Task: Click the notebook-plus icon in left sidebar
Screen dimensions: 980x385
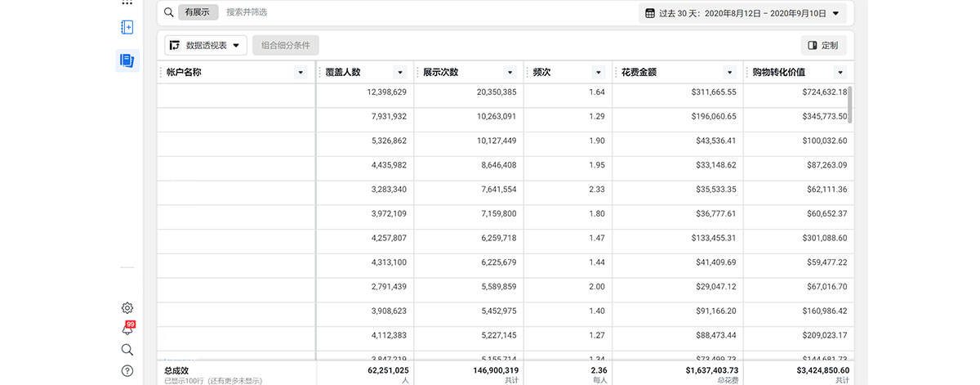Action: pos(127,27)
